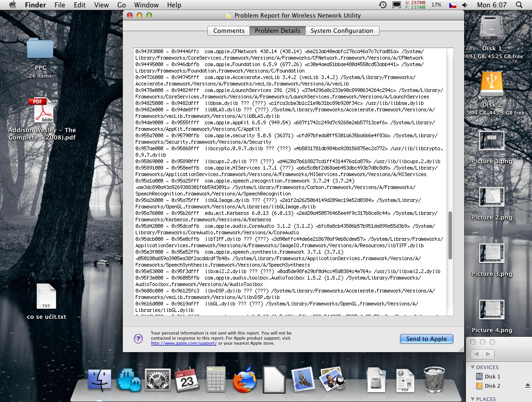Viewport: 532px width, 402px height.
Task: Click the volume icon in menu bar
Action: (465, 5)
